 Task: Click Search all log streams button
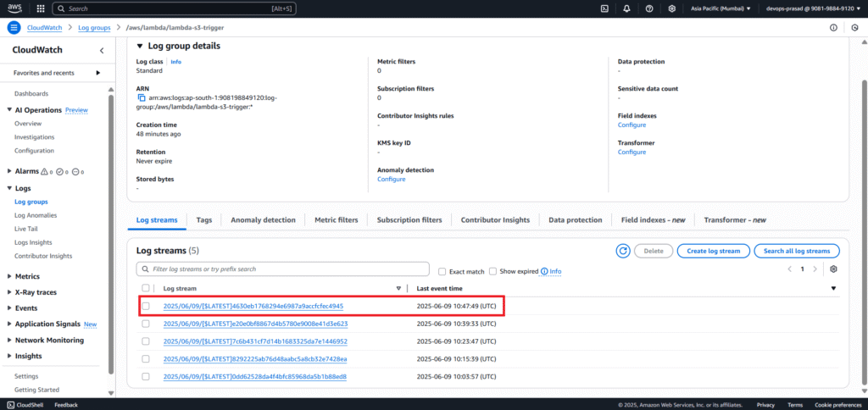pyautogui.click(x=797, y=251)
